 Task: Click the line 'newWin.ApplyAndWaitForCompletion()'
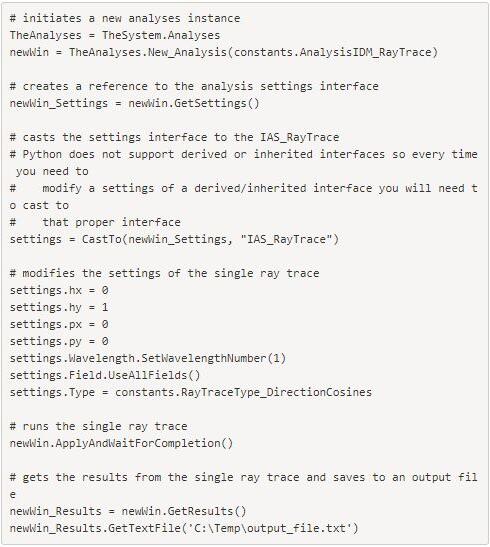pyautogui.click(x=121, y=443)
